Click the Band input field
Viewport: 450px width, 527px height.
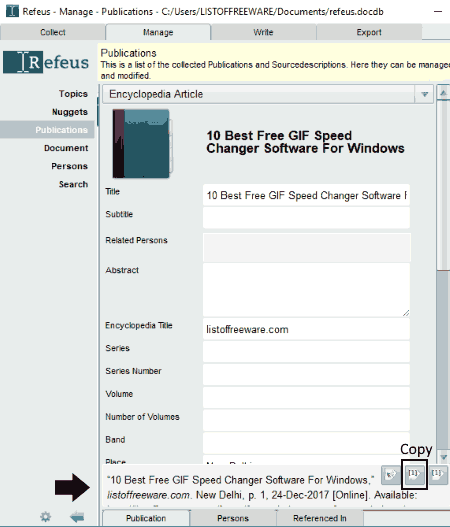click(x=306, y=443)
